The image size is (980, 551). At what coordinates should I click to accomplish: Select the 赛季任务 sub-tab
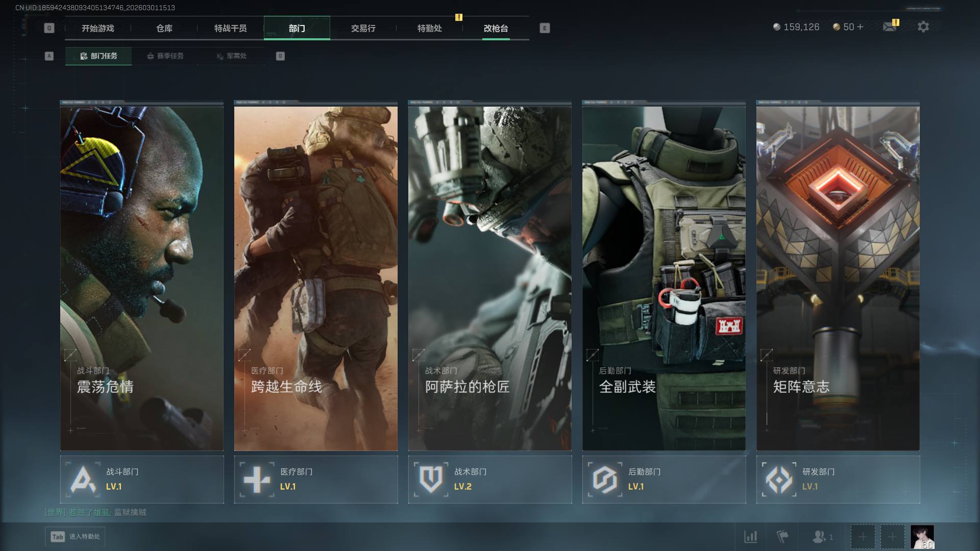pos(165,56)
